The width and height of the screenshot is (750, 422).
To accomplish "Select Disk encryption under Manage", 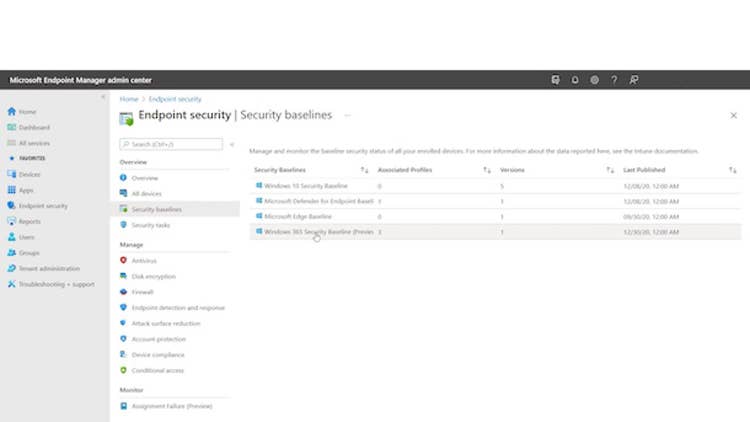I will tap(153, 276).
